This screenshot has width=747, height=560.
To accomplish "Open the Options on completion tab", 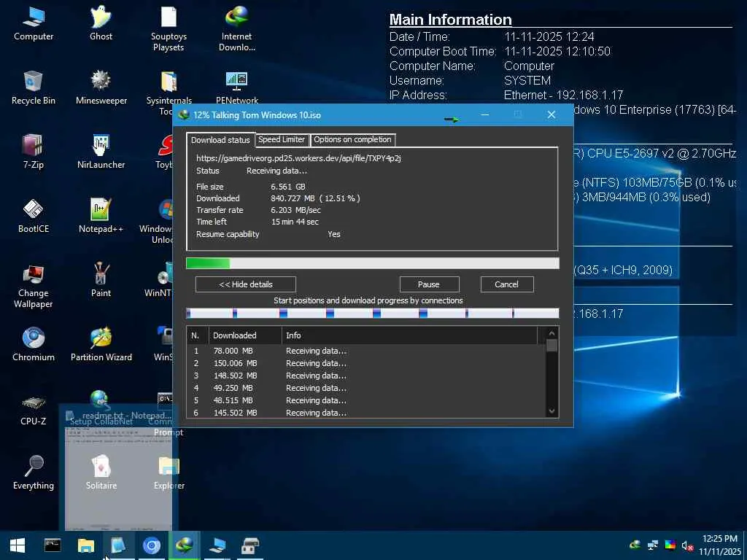I will click(352, 139).
